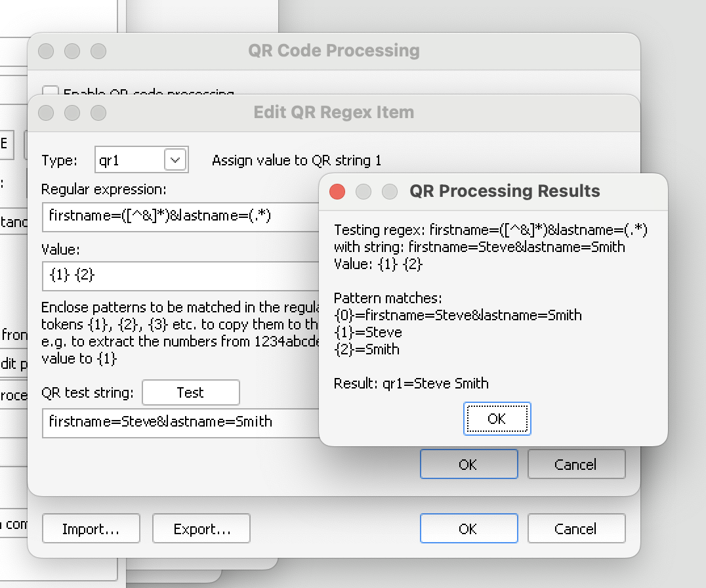Cancel the QR Code Processing window
This screenshot has height=588, width=706.
pyautogui.click(x=575, y=529)
